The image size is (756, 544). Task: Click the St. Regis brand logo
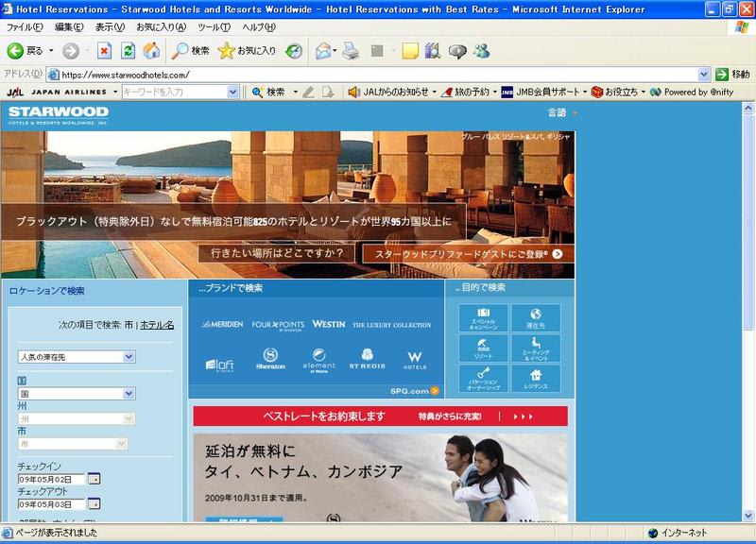[368, 359]
